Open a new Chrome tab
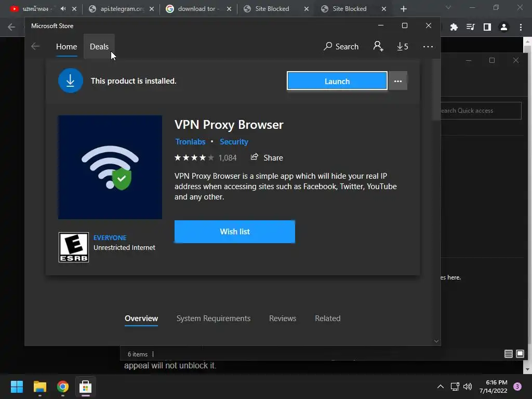Image resolution: width=532 pixels, height=399 pixels. (x=403, y=9)
